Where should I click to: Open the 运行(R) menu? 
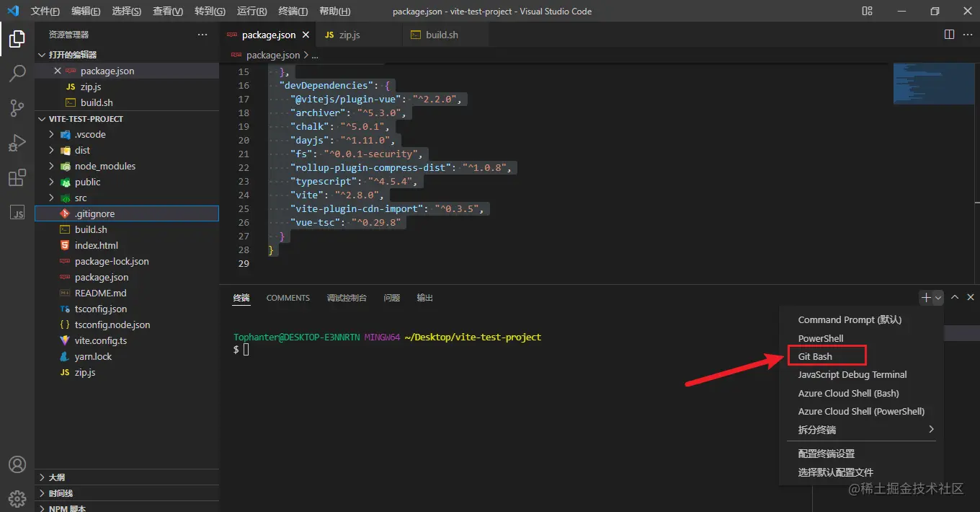[251, 12]
